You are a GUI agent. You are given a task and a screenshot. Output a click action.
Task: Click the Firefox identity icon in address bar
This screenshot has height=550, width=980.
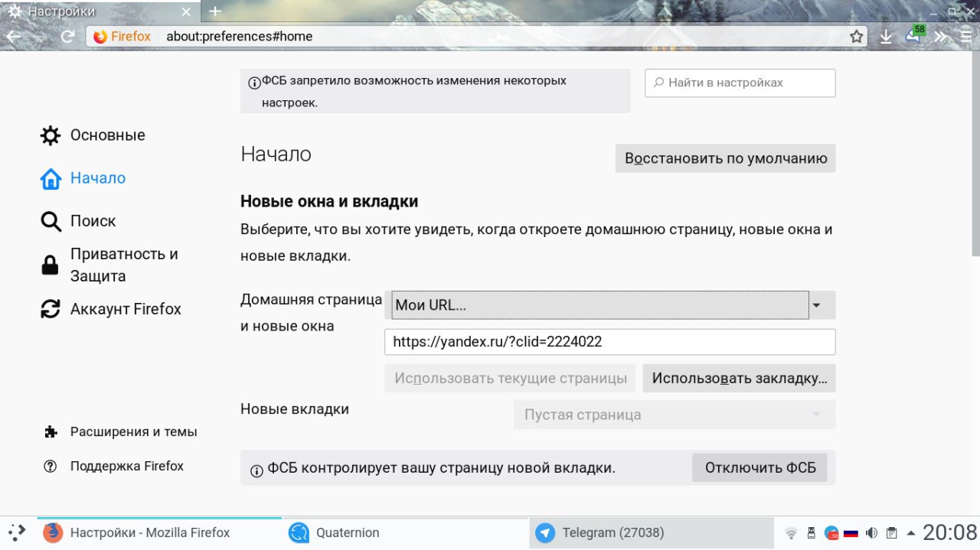[x=100, y=36]
